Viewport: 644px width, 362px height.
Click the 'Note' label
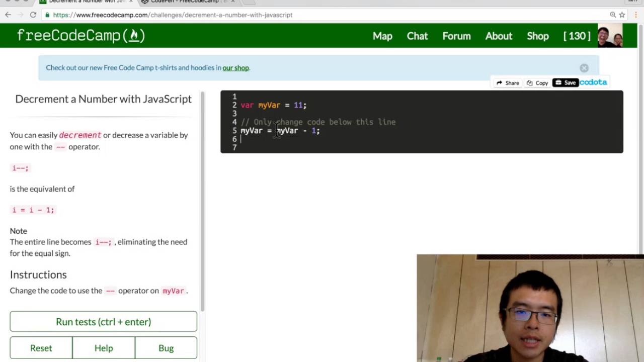19,231
